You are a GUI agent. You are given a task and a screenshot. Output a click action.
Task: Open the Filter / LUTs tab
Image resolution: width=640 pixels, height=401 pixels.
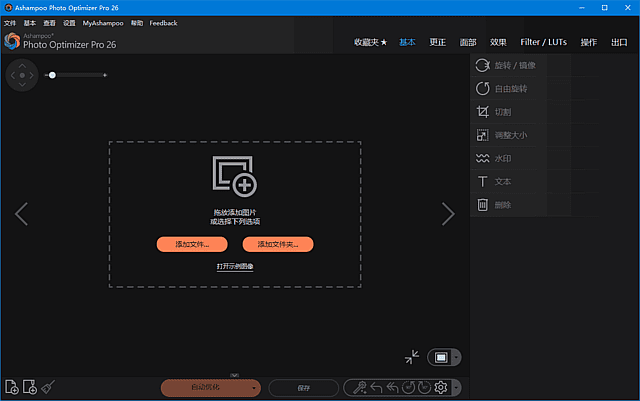[543, 43]
